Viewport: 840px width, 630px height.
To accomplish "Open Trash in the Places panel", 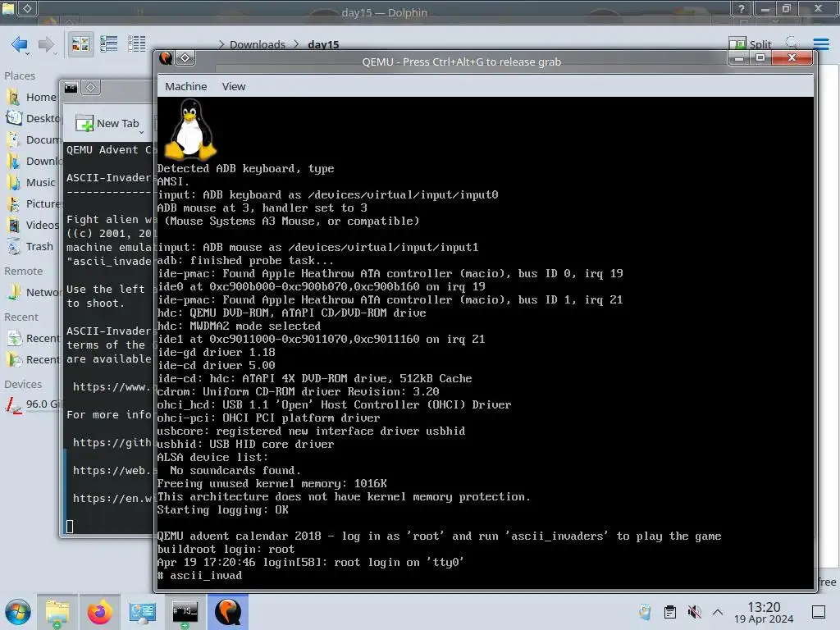I will click(30, 246).
